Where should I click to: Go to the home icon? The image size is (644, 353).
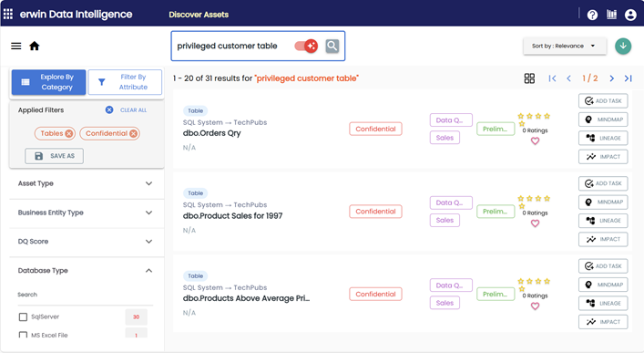[35, 46]
